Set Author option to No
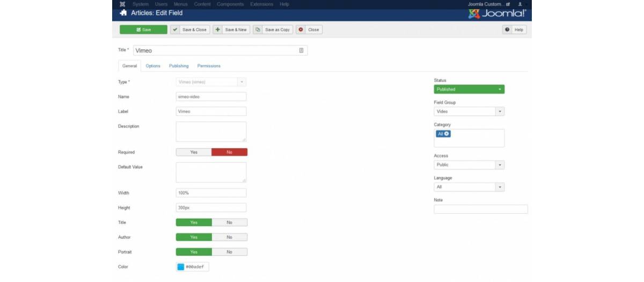The width and height of the screenshot is (644, 282). 229,237
